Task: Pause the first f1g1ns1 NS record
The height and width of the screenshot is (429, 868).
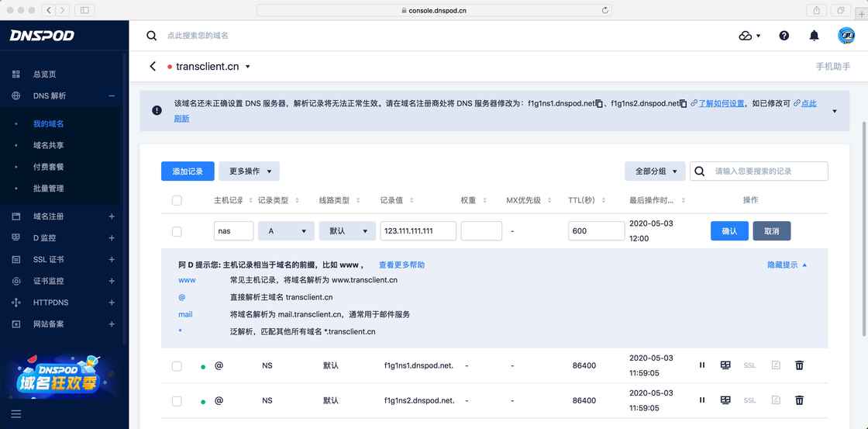Action: click(702, 365)
